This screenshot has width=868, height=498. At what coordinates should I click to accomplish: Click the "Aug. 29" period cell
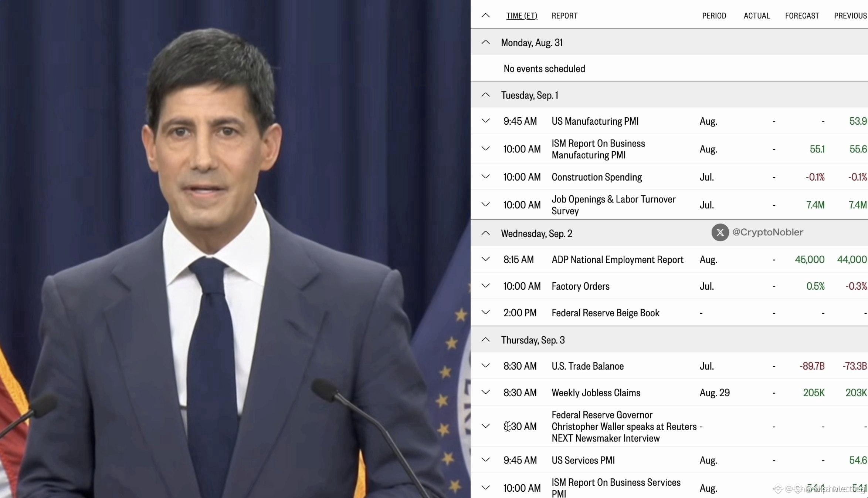pyautogui.click(x=715, y=393)
